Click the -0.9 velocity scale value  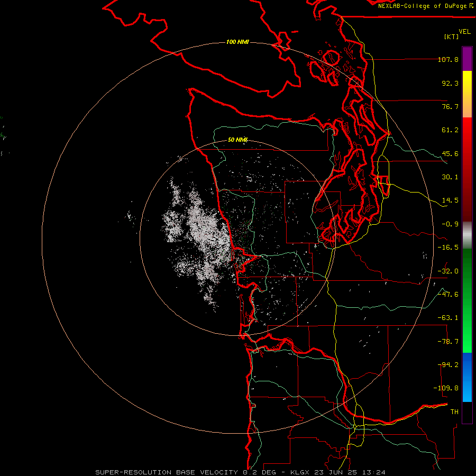(x=450, y=224)
